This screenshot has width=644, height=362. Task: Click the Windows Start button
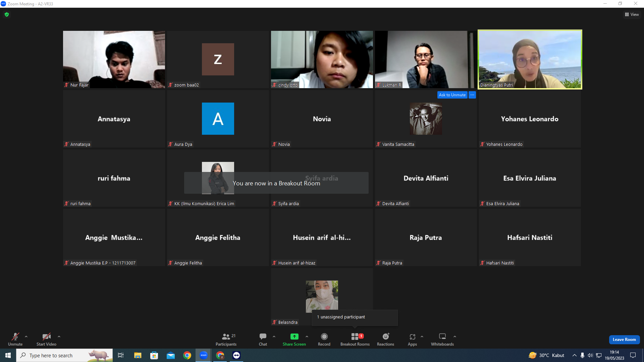click(8, 355)
